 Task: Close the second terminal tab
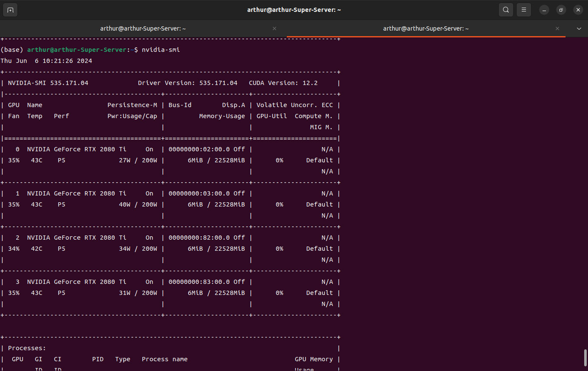pos(557,28)
